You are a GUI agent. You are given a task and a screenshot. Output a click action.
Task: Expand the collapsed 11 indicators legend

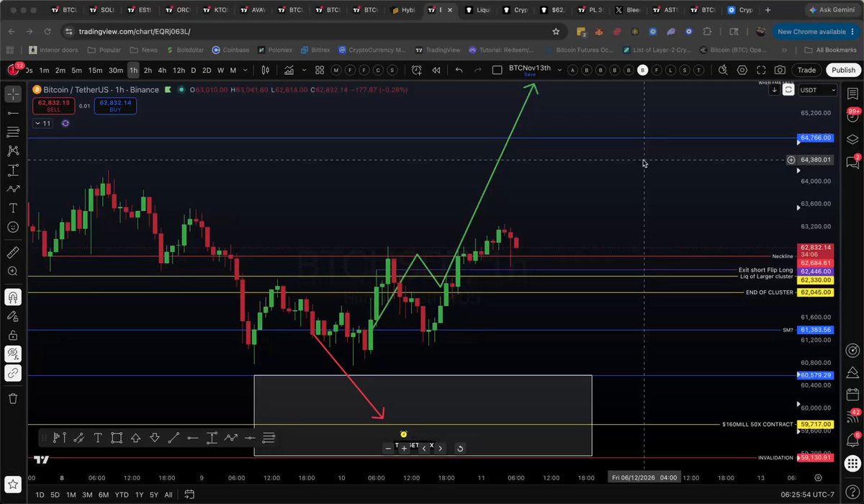42,123
